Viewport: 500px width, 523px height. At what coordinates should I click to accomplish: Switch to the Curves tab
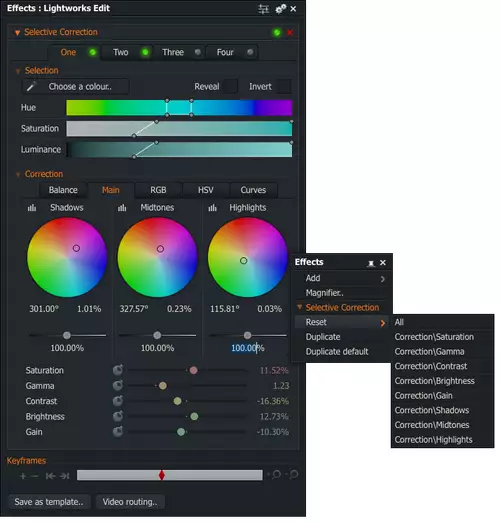253,190
